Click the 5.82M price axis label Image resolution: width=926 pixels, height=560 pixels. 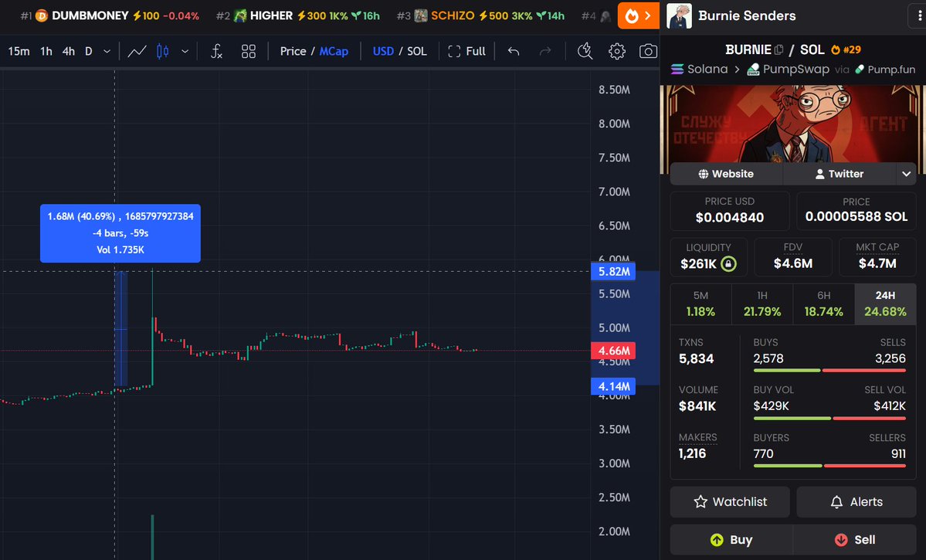tap(613, 272)
